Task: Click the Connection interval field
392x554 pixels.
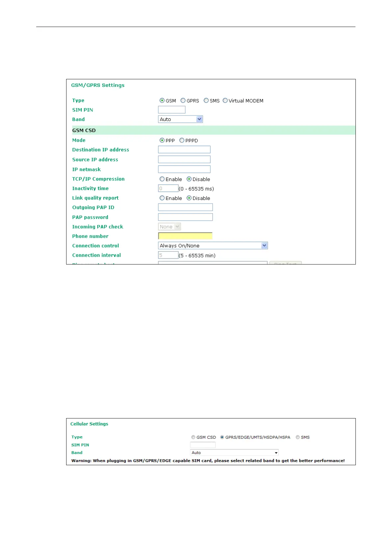Action: [168, 255]
